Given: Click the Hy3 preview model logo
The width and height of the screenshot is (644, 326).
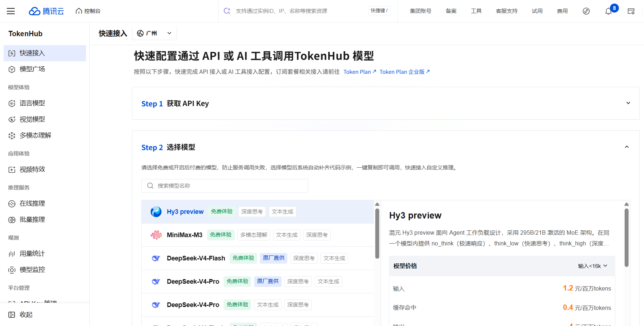Looking at the screenshot, I should [x=156, y=212].
